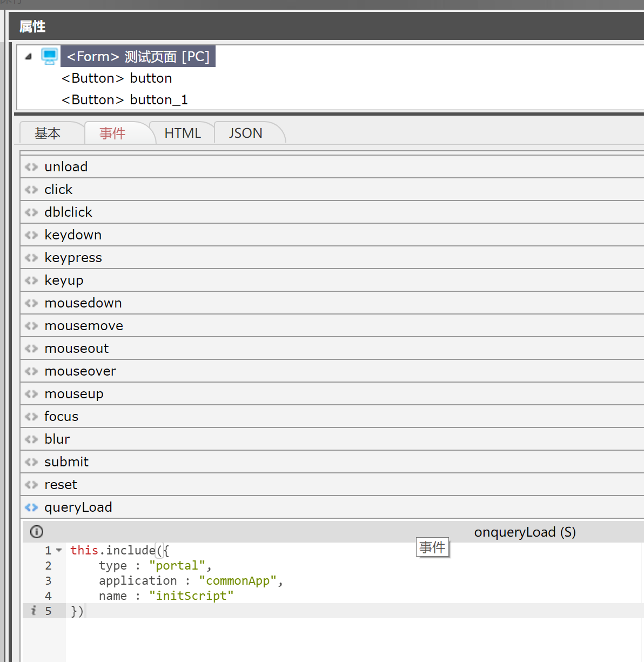Viewport: 644px width, 662px height.
Task: Collapse the Form 测试页面 tree node
Action: [29, 56]
